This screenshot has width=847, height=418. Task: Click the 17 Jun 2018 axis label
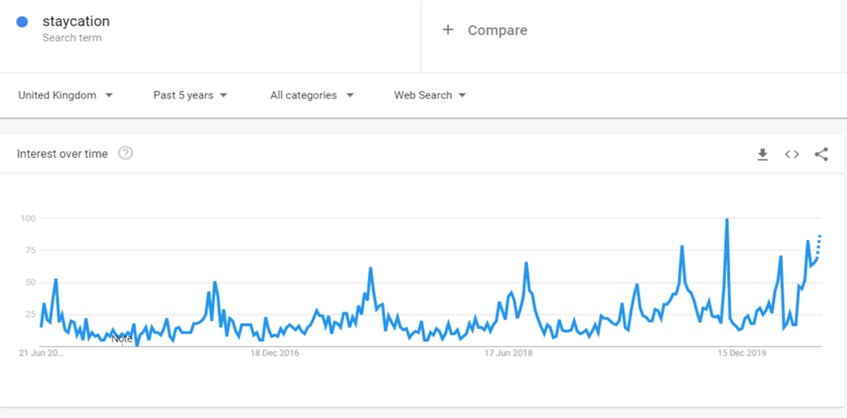click(x=510, y=353)
